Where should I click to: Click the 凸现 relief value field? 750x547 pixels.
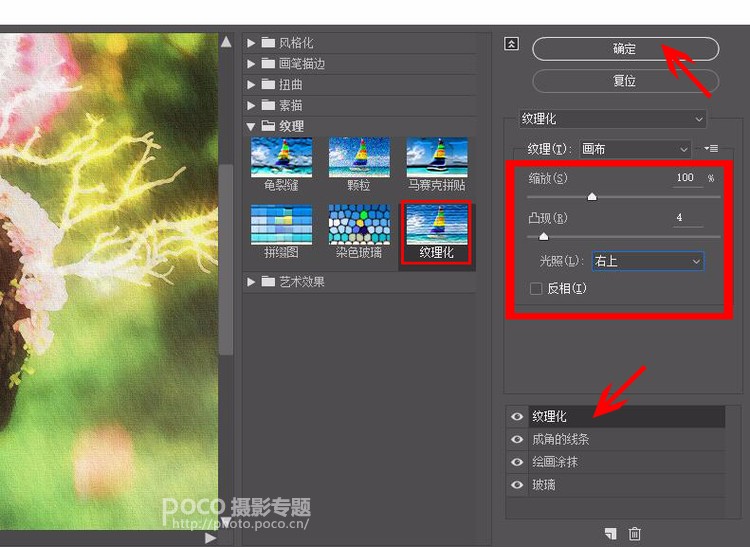tap(686, 218)
